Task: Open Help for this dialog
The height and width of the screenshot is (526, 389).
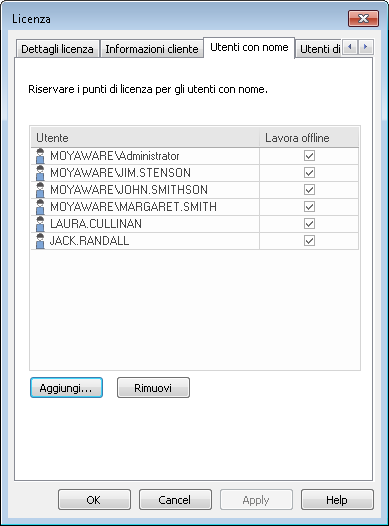Action: pos(337,500)
